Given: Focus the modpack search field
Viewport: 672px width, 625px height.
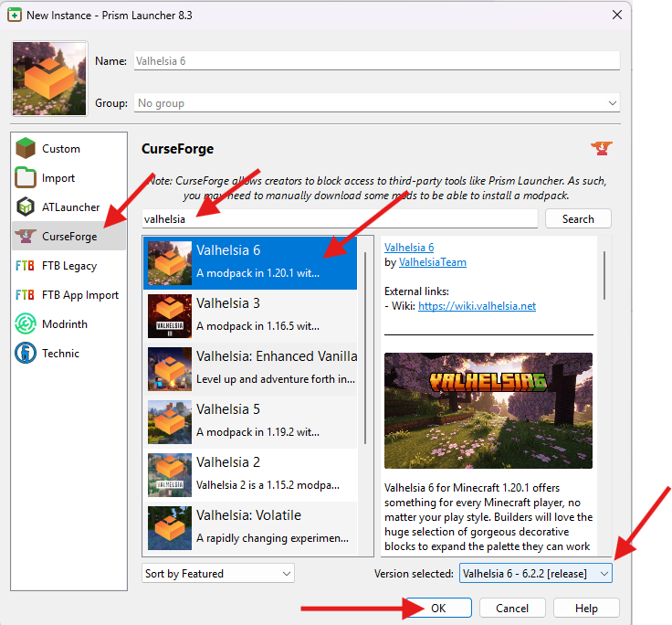Looking at the screenshot, I should click(340, 218).
